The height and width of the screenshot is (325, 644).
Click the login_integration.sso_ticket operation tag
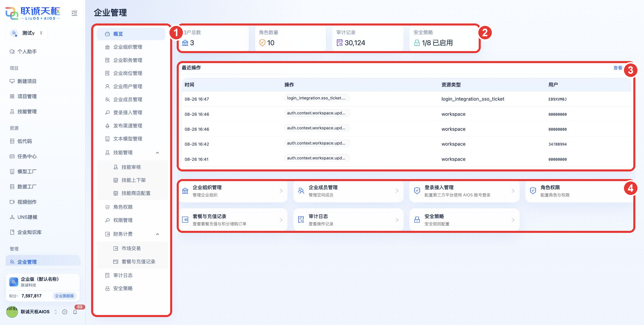317,98
